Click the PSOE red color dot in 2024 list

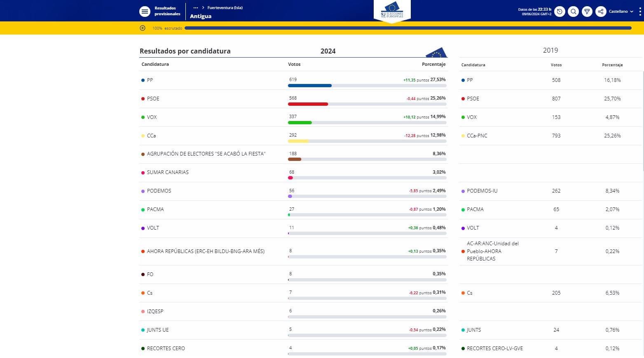tap(143, 99)
